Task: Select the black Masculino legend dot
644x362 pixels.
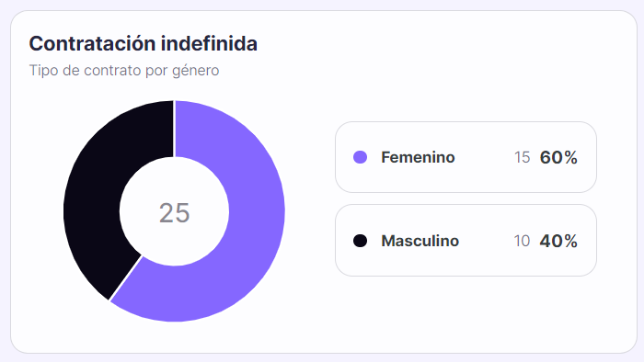Action: coord(361,241)
